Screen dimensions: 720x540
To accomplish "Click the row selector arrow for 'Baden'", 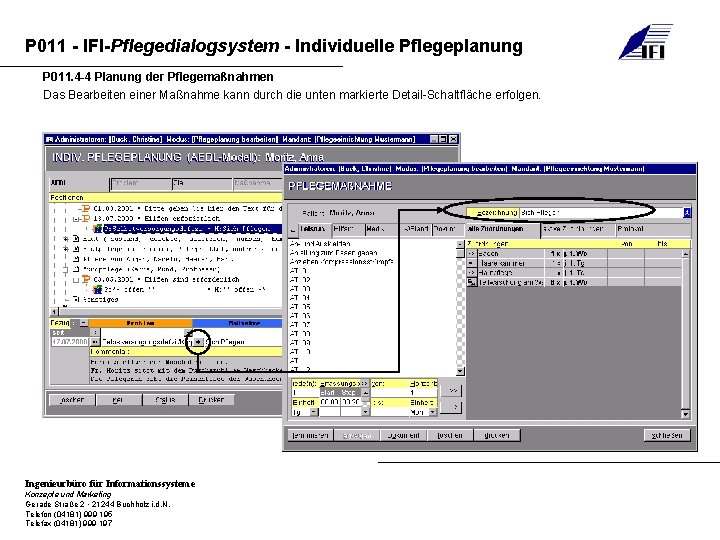I will coord(472,253).
